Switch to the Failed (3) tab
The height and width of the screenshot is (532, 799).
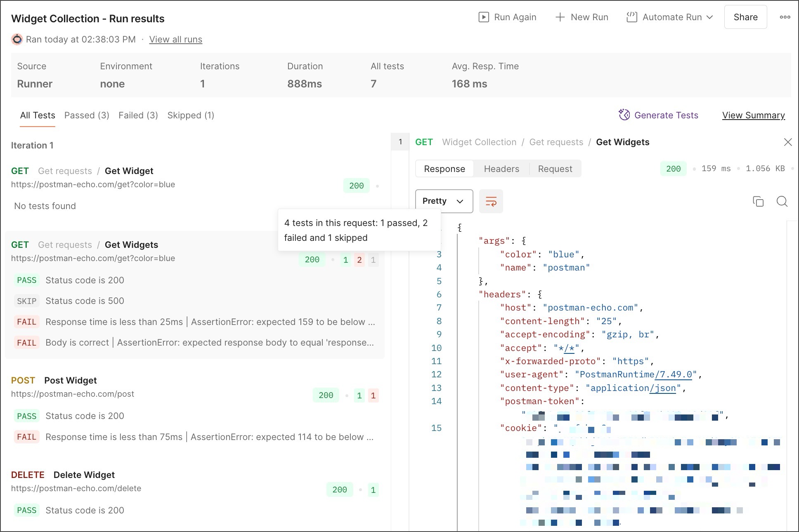point(138,115)
